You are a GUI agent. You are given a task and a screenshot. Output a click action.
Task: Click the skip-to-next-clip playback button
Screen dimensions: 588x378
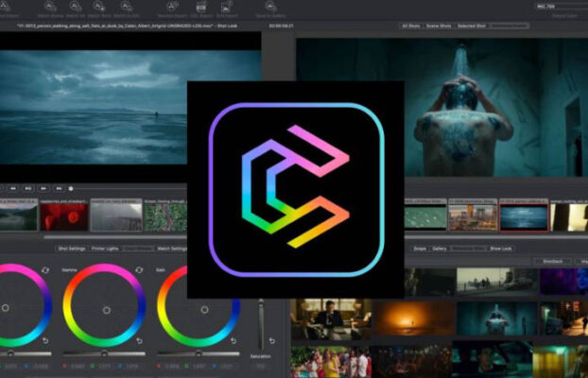coord(59,188)
